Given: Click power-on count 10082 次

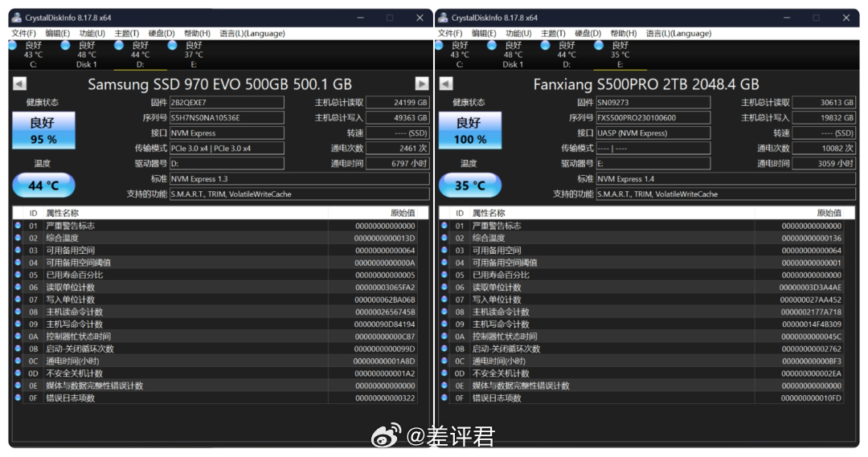Looking at the screenshot, I should click(x=824, y=149).
